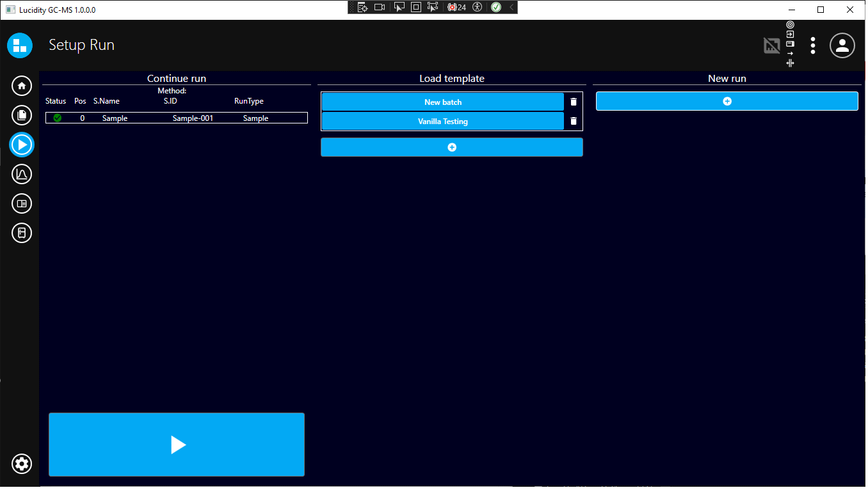
Task: Add a new template with plus button
Action: click(451, 147)
